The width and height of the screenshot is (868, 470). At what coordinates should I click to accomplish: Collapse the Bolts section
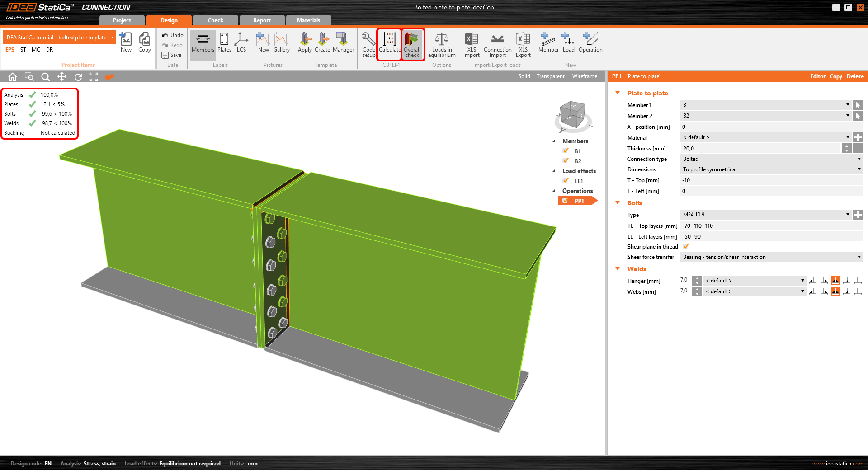(618, 203)
